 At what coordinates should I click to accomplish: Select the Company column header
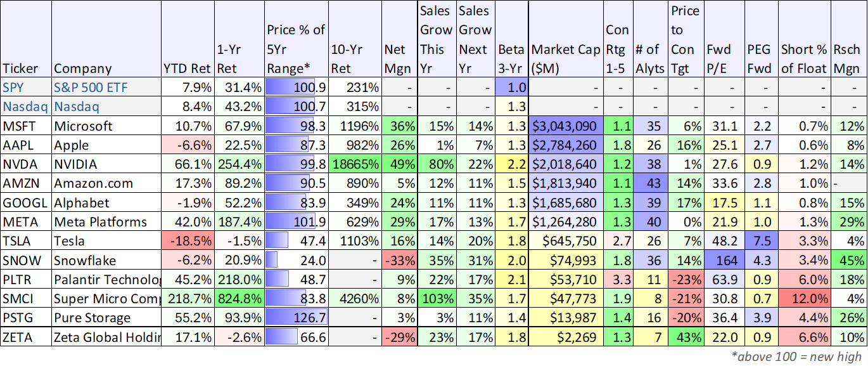click(x=106, y=39)
